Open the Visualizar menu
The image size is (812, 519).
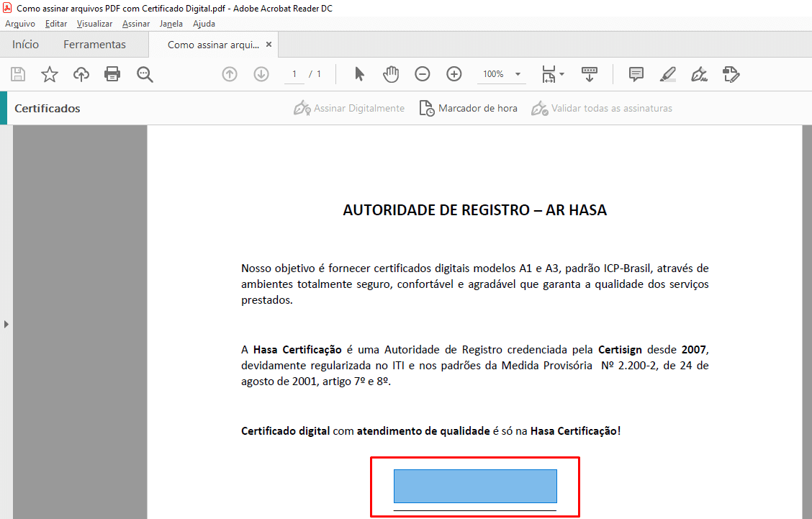point(94,24)
